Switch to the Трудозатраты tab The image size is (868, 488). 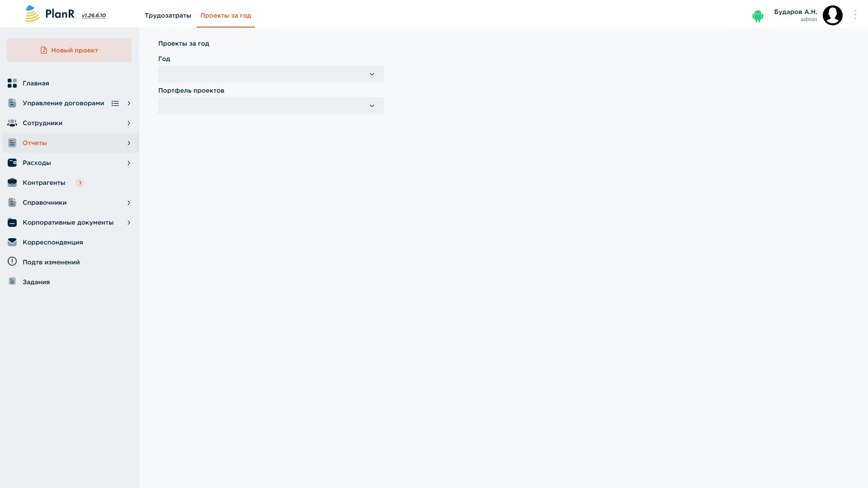tap(168, 15)
